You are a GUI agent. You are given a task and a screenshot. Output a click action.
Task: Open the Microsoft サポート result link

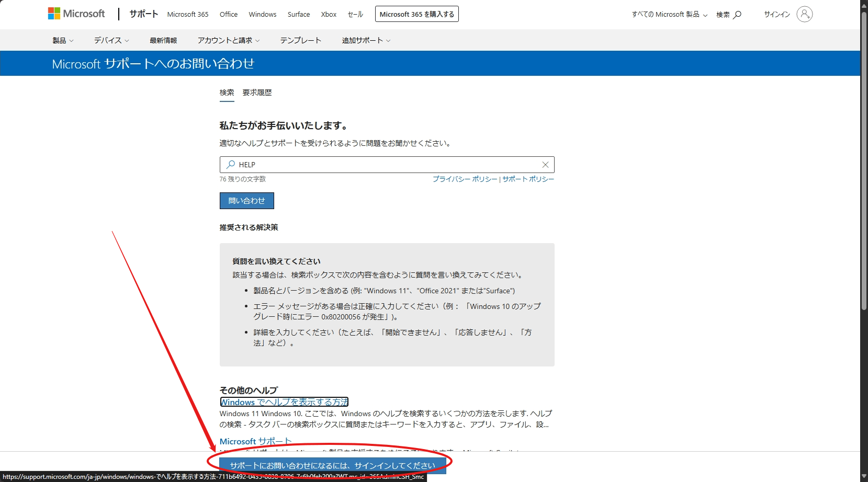255,442
